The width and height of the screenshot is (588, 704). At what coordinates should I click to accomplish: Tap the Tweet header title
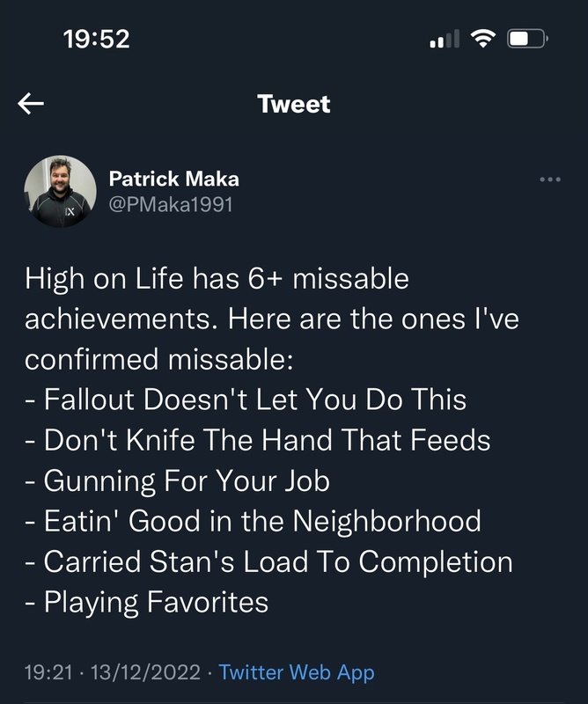pos(294,105)
